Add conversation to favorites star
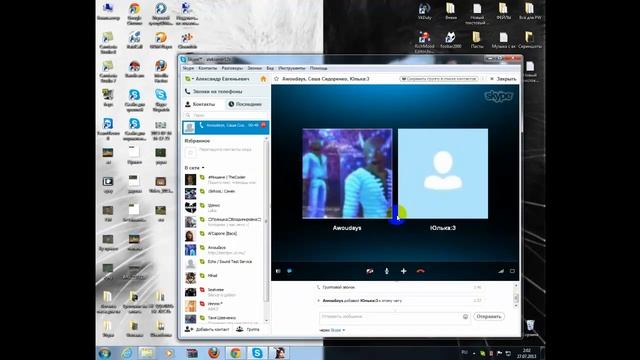The height and width of the screenshot is (360, 640). point(276,79)
